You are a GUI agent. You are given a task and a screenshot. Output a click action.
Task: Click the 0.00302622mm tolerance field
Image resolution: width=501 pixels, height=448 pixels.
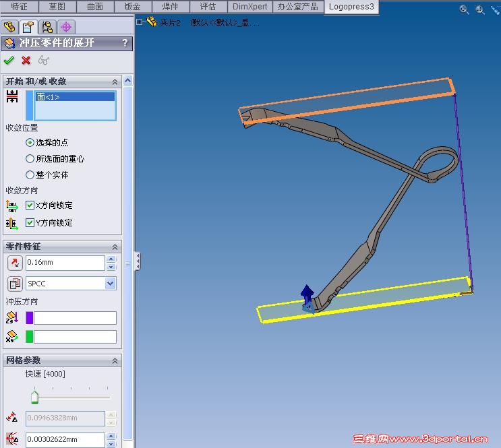pyautogui.click(x=65, y=439)
